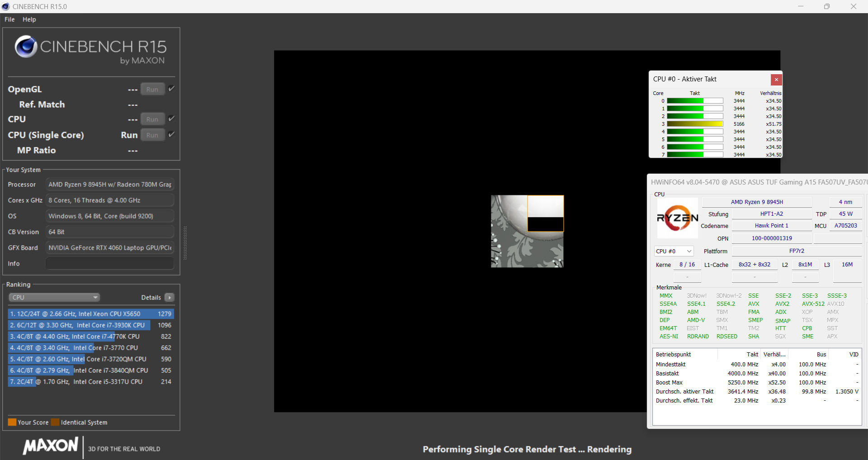Click the AMD Ryzen 9 8945H name field
The width and height of the screenshot is (868, 460).
coord(757,202)
